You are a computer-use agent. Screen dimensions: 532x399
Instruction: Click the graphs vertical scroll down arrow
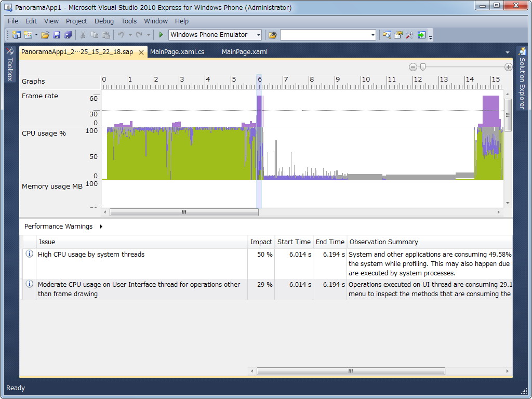pyautogui.click(x=508, y=203)
